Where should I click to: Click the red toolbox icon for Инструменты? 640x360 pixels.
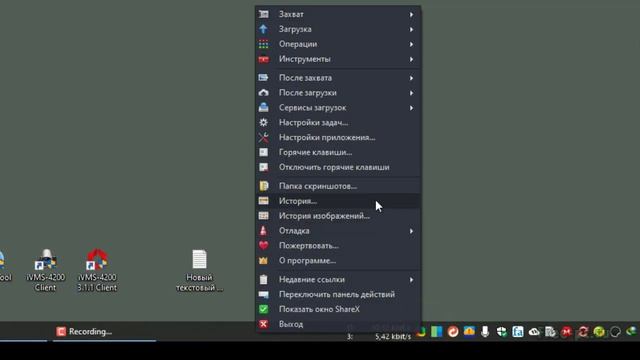click(264, 59)
